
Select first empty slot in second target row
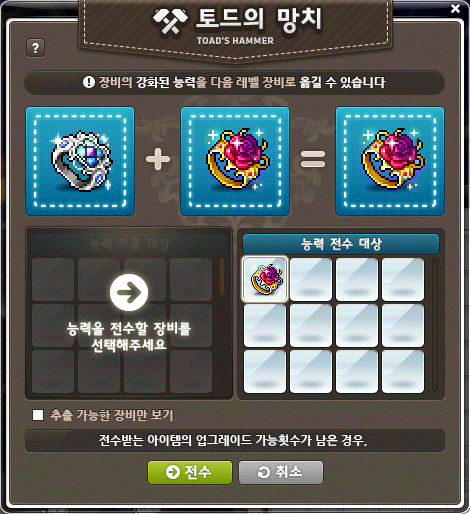coord(265,325)
